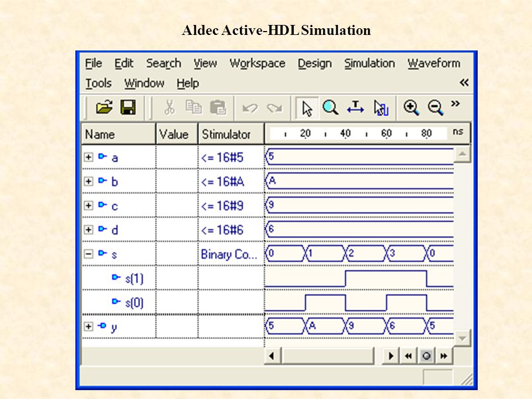Select the arrow pointer Select mode tool

pos(307,108)
